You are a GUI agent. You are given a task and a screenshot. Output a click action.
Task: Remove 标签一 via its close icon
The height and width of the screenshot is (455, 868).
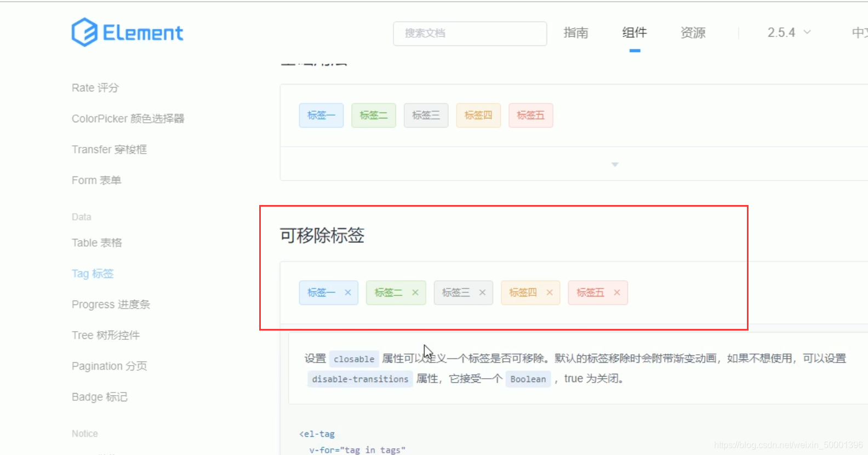tap(347, 293)
